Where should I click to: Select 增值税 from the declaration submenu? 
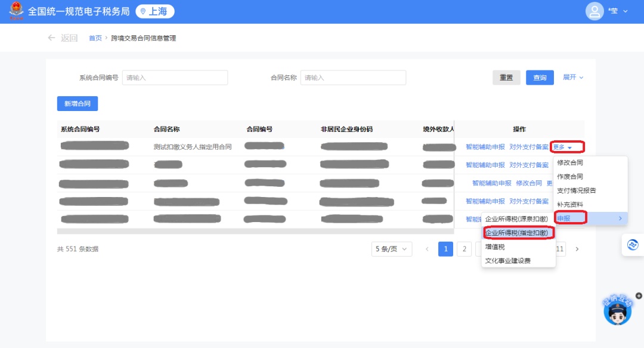click(x=495, y=247)
